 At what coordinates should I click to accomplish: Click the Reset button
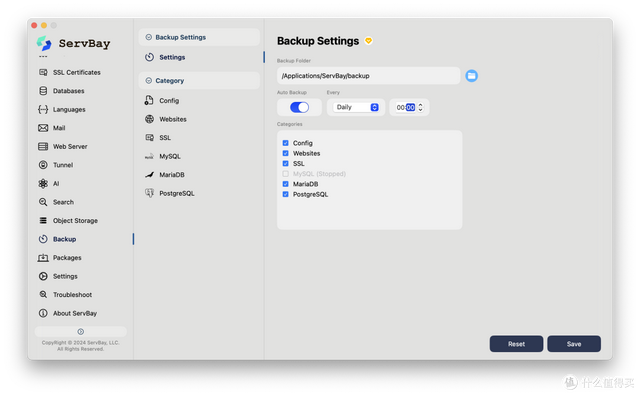point(516,344)
